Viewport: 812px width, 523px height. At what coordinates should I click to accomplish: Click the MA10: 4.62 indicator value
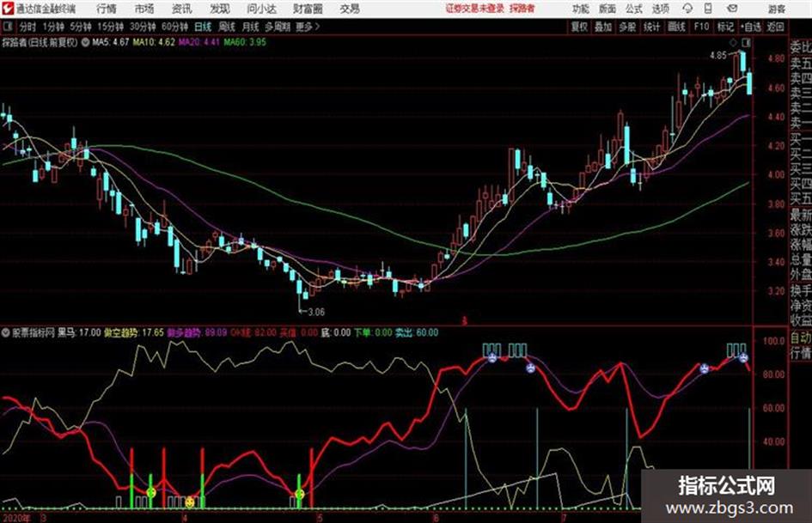click(x=154, y=42)
